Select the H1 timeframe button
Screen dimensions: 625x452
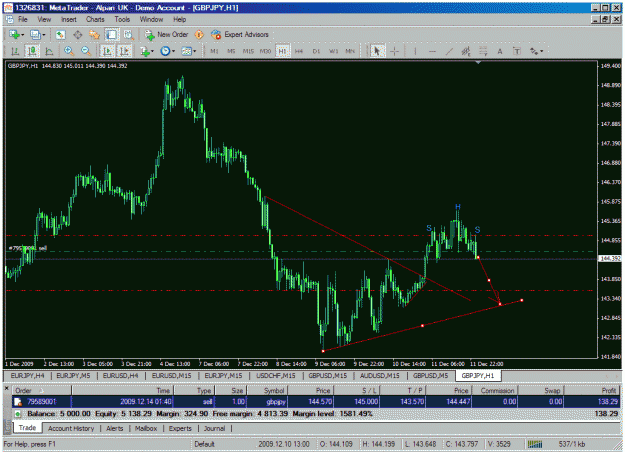(282, 51)
